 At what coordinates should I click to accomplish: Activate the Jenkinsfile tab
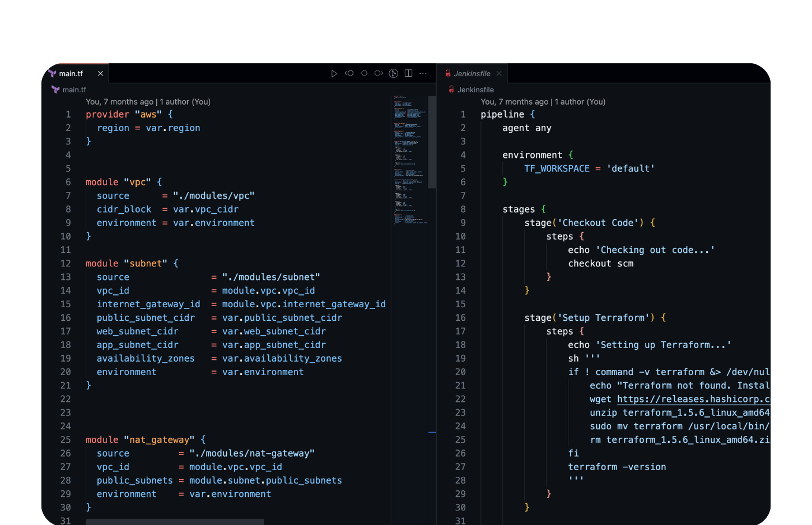(x=472, y=73)
